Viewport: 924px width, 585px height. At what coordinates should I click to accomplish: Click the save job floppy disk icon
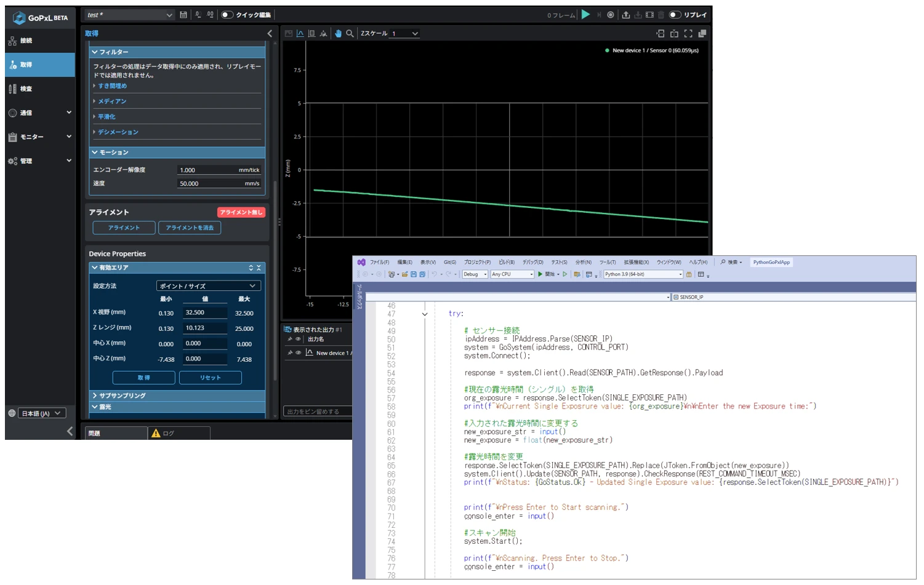pos(183,15)
